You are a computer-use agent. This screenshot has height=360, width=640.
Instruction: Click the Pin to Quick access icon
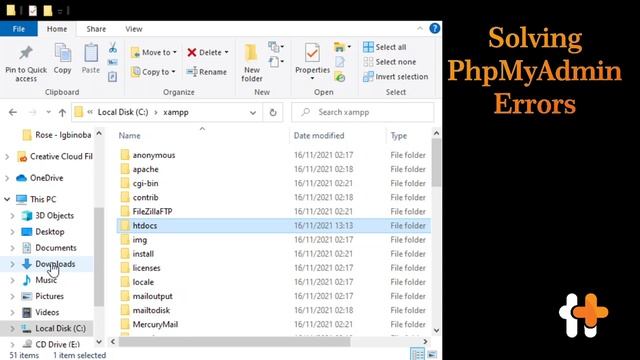(26, 53)
